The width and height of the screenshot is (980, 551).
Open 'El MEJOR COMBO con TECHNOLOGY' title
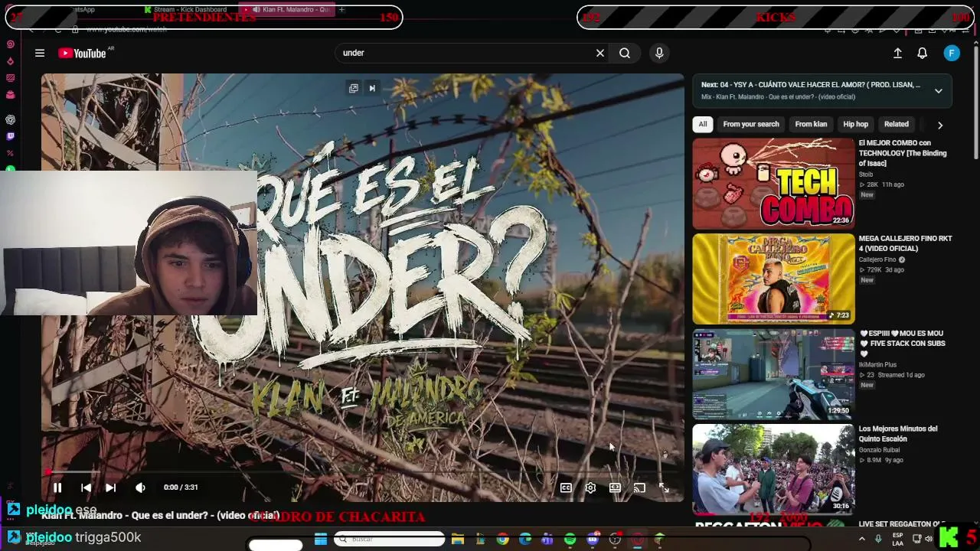pyautogui.click(x=903, y=153)
